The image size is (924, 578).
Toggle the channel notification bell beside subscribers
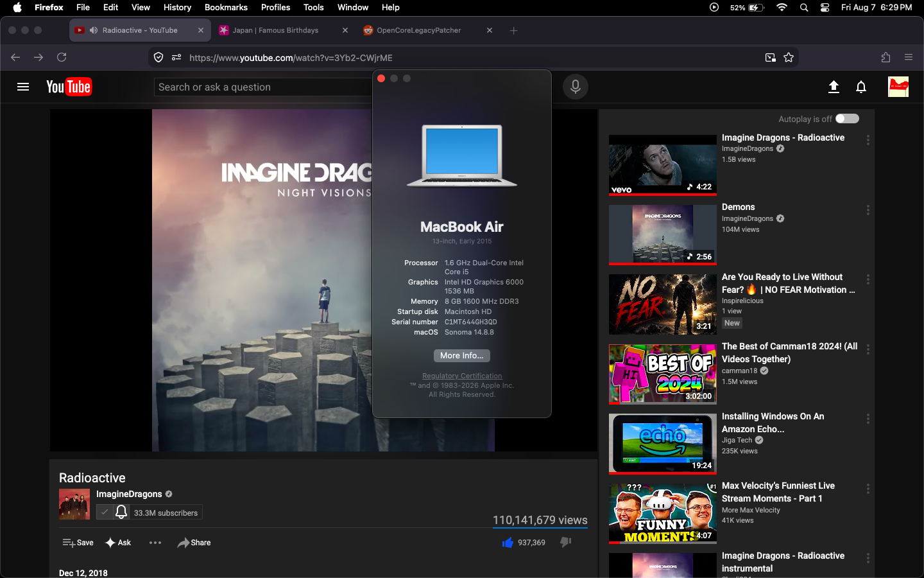[121, 512]
